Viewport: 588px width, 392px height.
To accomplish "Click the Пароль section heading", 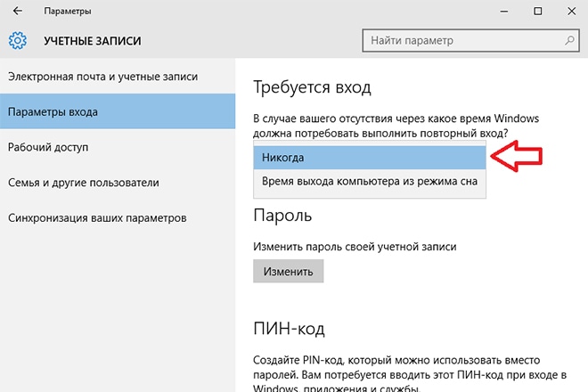I will [x=282, y=216].
